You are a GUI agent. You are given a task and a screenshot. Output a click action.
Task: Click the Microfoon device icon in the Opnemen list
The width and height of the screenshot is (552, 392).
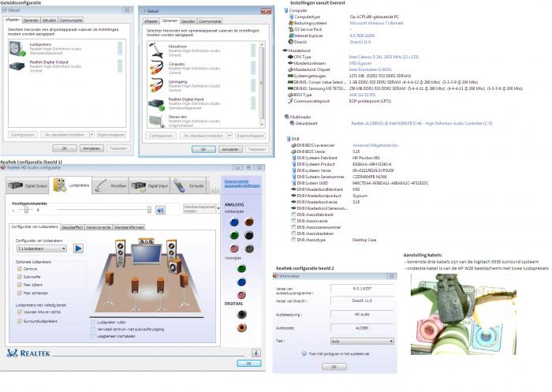pos(156,50)
